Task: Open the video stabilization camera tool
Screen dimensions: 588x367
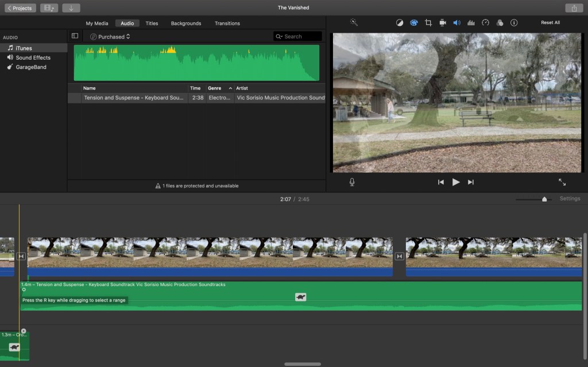Action: [443, 23]
